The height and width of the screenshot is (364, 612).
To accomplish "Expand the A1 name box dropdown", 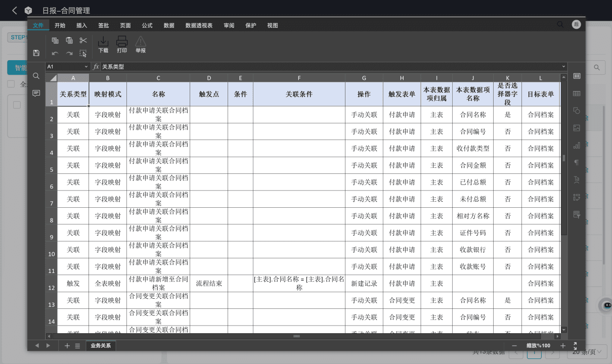I will pos(86,67).
